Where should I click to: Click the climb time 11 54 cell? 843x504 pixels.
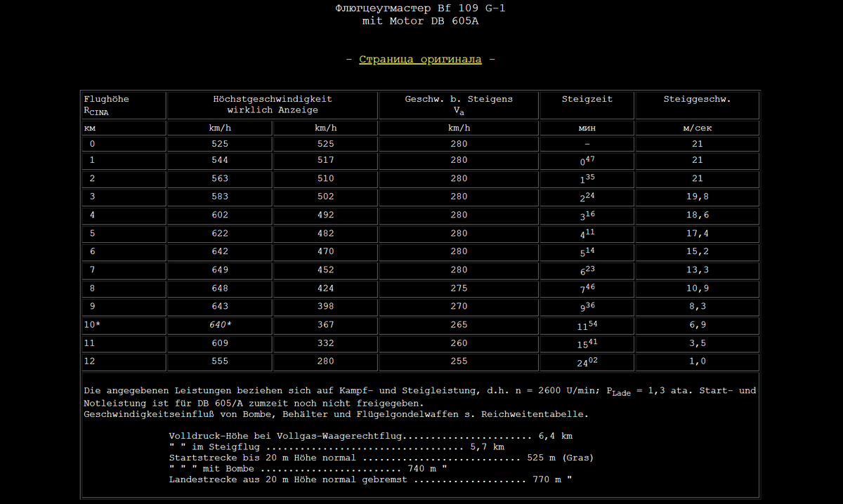(x=587, y=325)
